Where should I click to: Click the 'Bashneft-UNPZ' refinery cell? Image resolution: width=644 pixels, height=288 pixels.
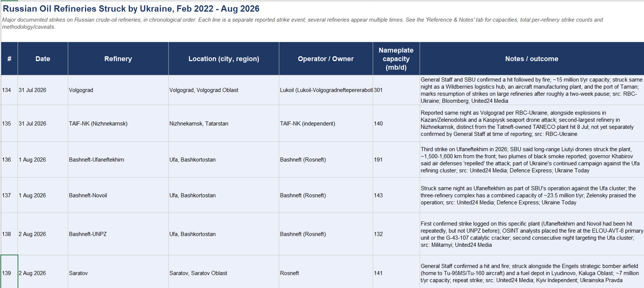118,234
